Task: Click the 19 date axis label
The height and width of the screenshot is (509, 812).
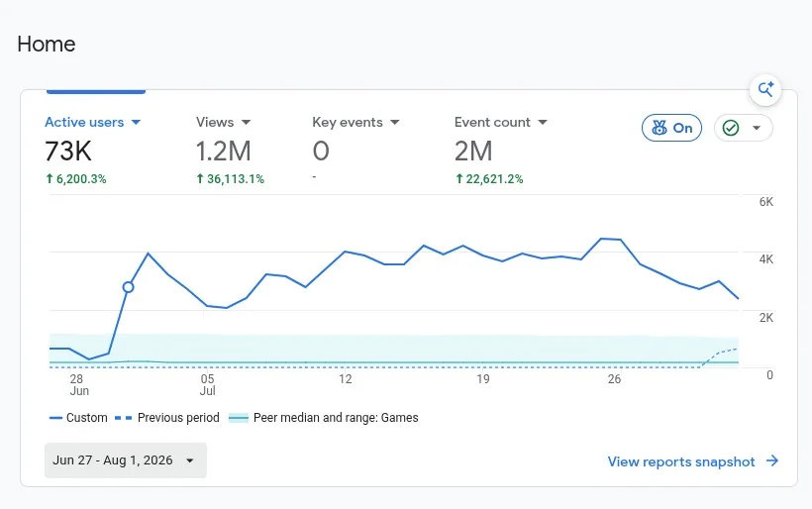Action: point(483,379)
